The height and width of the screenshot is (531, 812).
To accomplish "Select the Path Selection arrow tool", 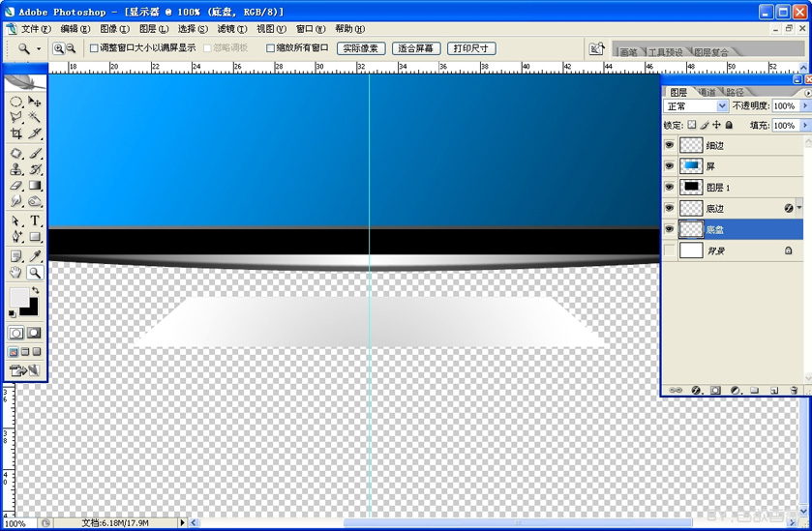I will [16, 221].
